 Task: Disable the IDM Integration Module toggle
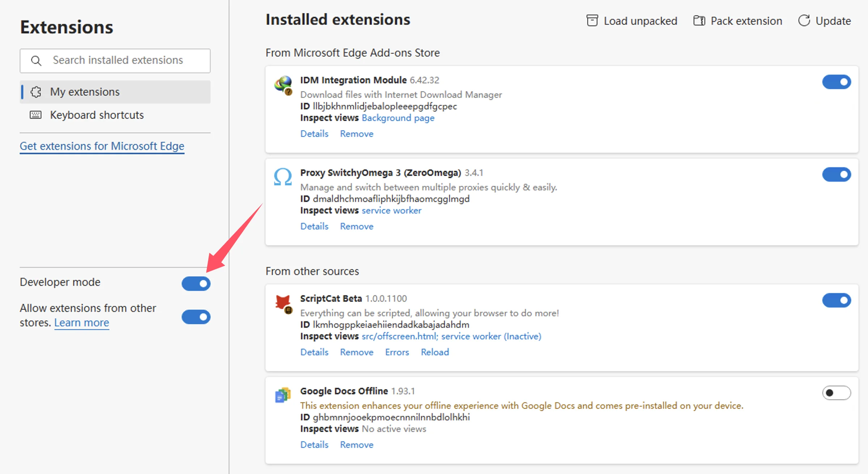tap(837, 82)
